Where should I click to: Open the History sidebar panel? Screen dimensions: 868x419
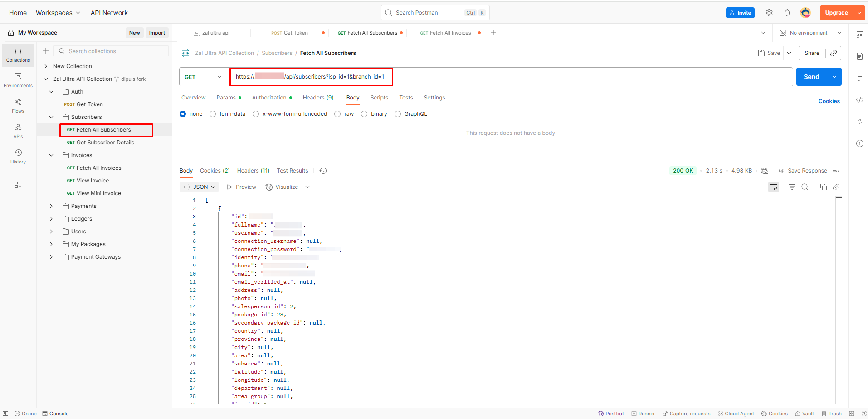pyautogui.click(x=18, y=157)
